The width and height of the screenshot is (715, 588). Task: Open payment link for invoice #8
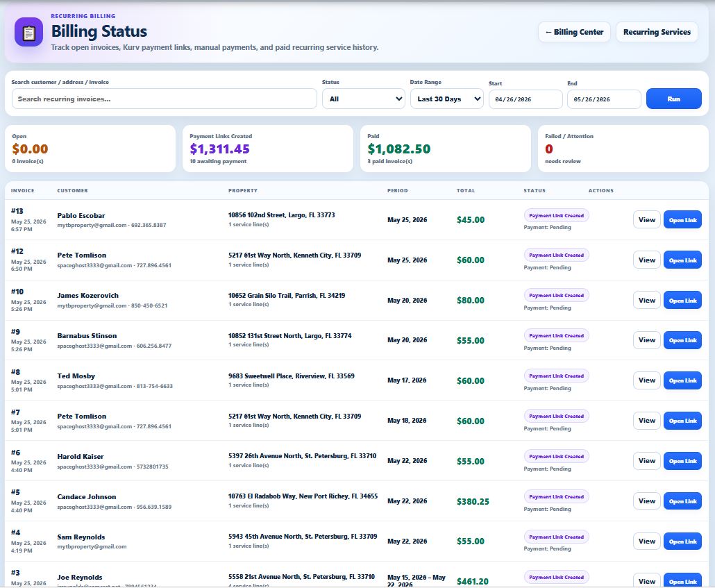682,380
